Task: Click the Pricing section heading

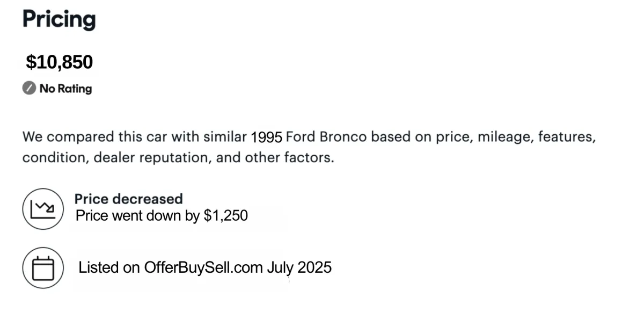Action: (x=59, y=19)
